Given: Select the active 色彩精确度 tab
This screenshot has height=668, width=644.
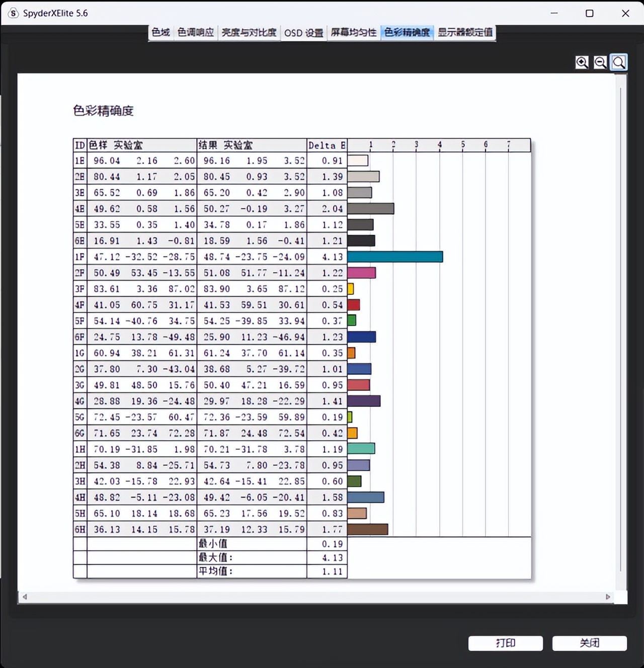Looking at the screenshot, I should [407, 32].
